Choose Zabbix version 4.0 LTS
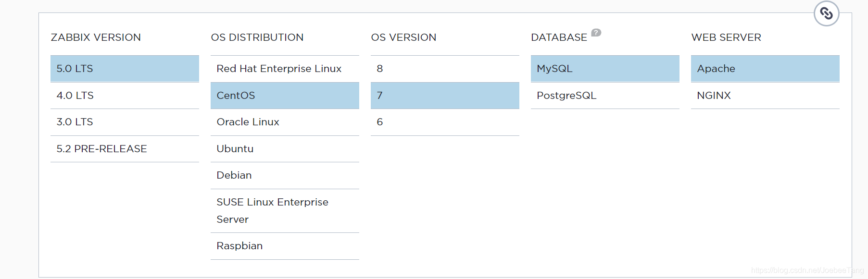Viewport: 868px width, 279px height. pyautogui.click(x=125, y=96)
